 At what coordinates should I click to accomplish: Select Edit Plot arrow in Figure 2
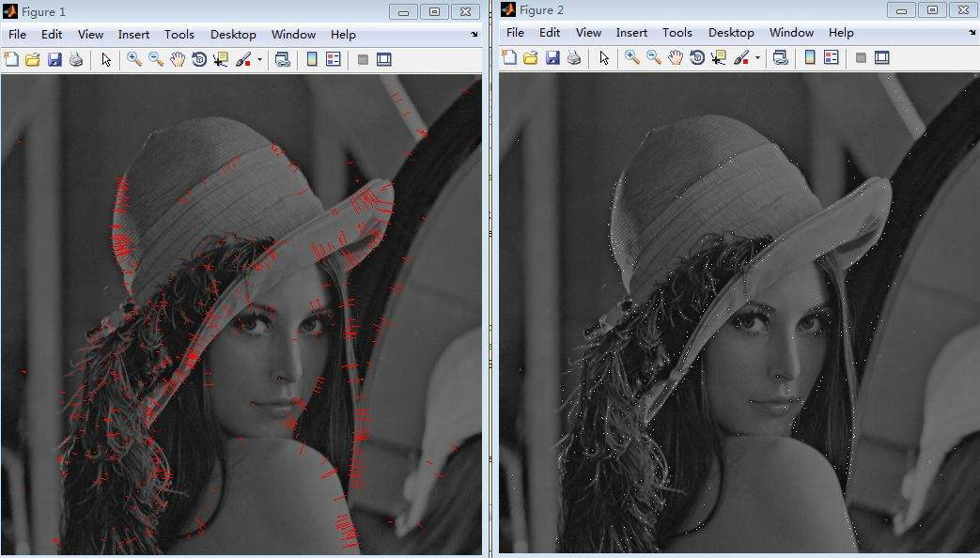click(604, 57)
